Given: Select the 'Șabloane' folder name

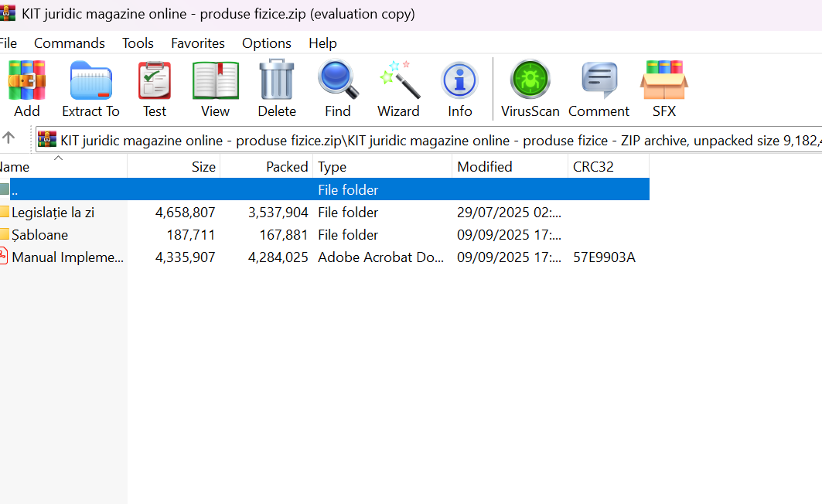Looking at the screenshot, I should tap(40, 235).
